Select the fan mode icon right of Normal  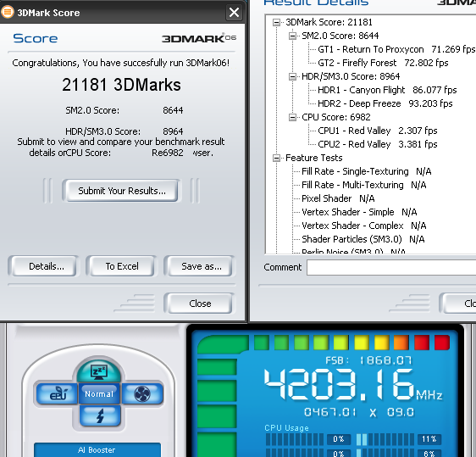(x=142, y=393)
